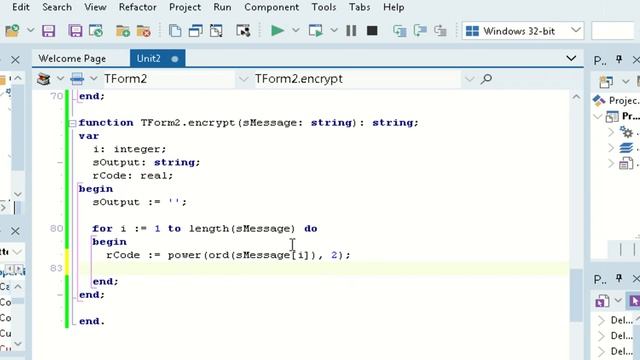Viewport: 640px width, 360px height.
Task: Click the magnifier search icon
Action: [486, 79]
